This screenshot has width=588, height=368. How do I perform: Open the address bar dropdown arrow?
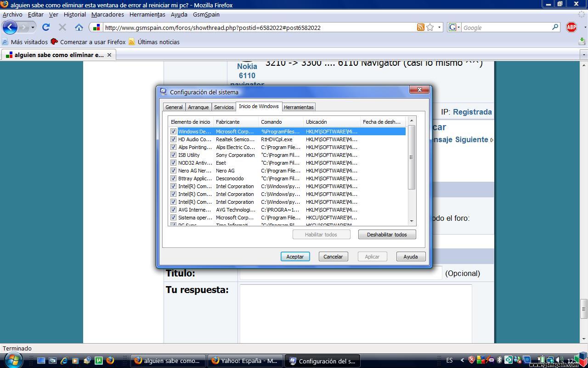(439, 28)
